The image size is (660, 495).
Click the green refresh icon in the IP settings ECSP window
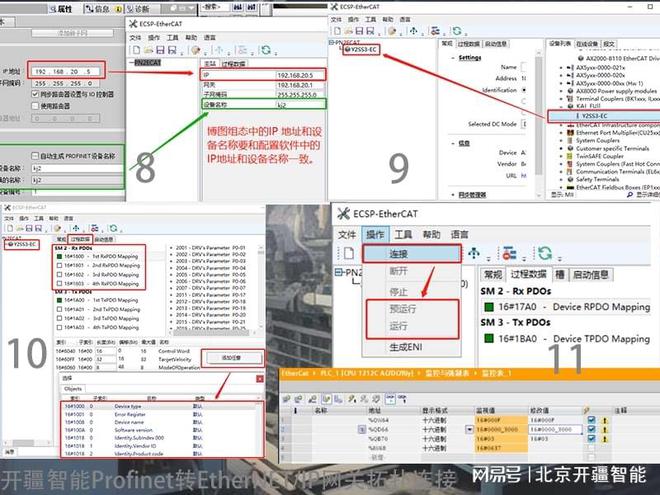coord(266,50)
